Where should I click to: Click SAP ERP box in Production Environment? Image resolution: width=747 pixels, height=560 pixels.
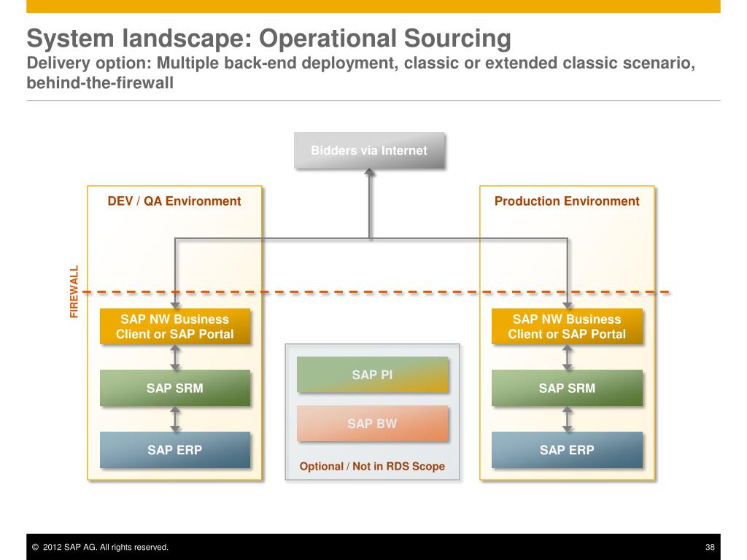(x=567, y=450)
